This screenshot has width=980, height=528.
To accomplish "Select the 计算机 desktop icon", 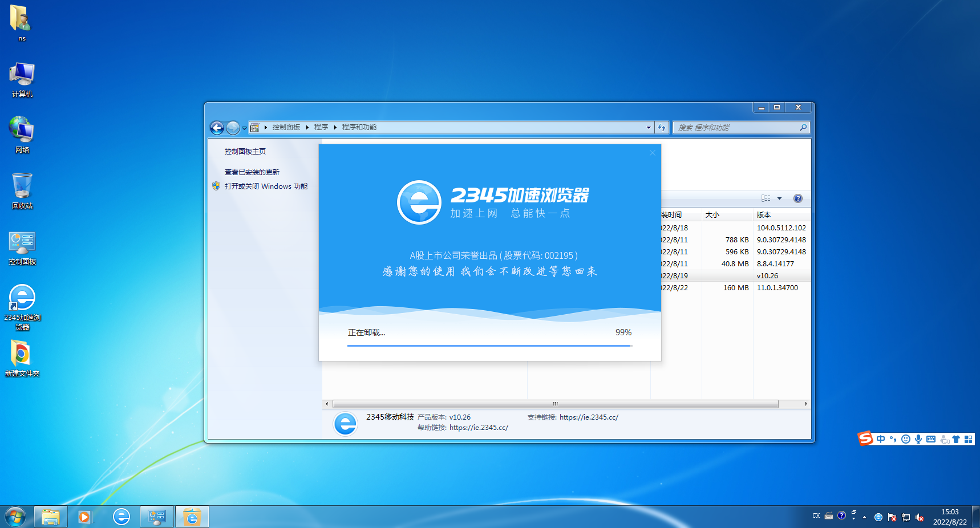I will [22, 80].
